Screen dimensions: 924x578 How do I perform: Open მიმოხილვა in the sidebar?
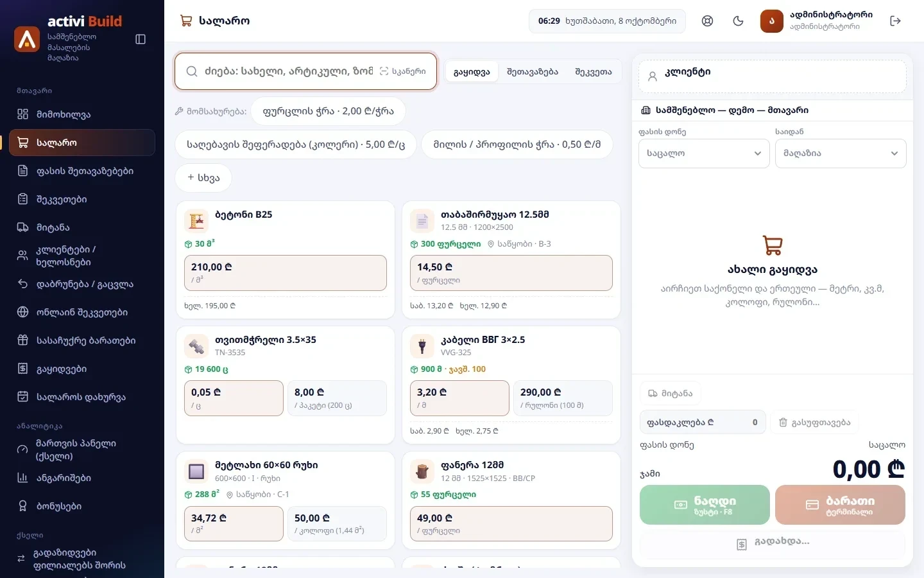pos(82,114)
